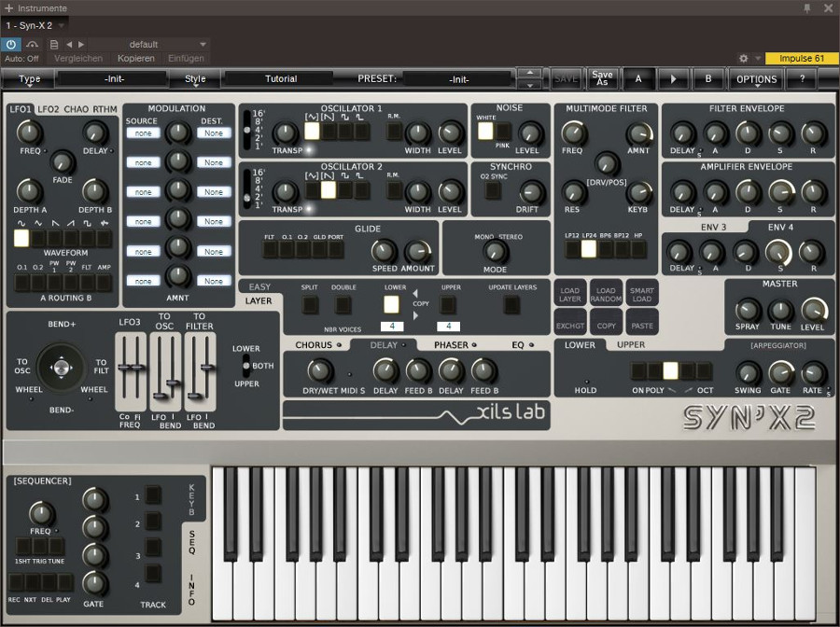Toggle Oscillator 1 ring modulation R.M. button
840x627 pixels.
394,132
